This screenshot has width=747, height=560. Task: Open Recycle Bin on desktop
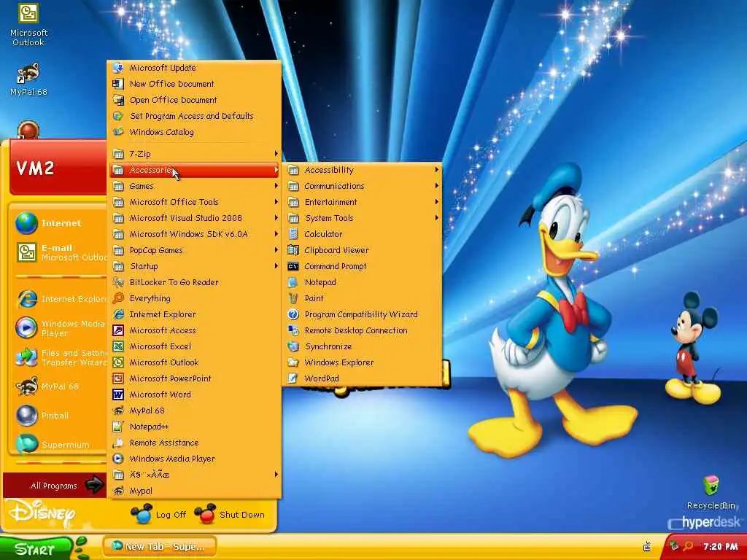click(x=711, y=492)
